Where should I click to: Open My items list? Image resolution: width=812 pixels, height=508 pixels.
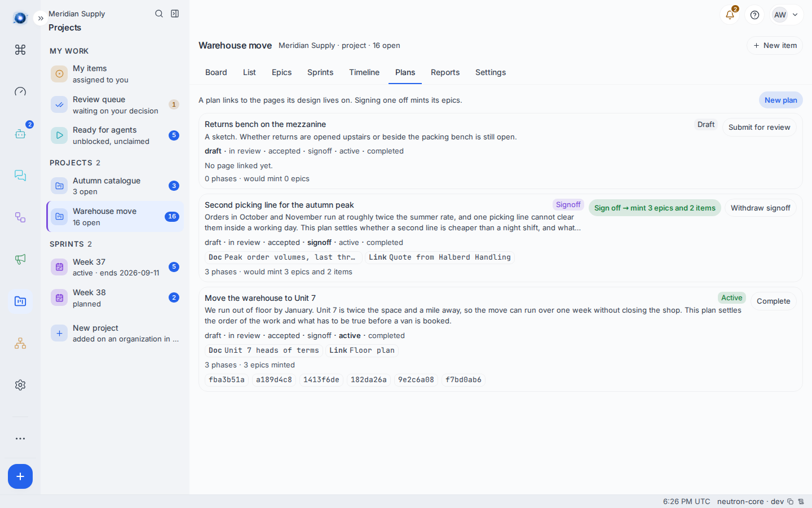tap(115, 74)
